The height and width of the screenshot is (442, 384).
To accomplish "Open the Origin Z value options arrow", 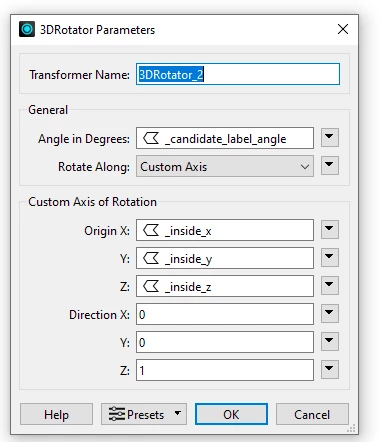I will coord(330,285).
